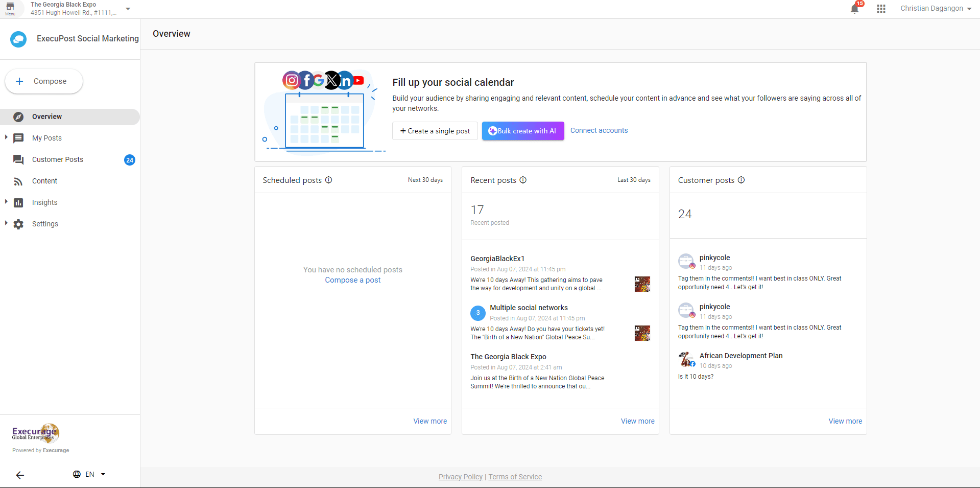Expand the My Posts submenu arrow
The width and height of the screenshot is (980, 488).
[6, 137]
